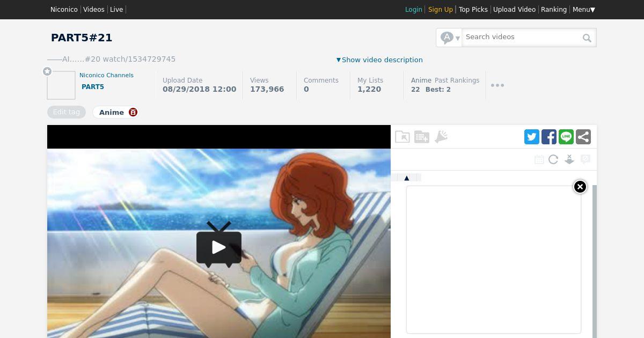644x338 pixels.
Task: Open Videos in top bar
Action: pyautogui.click(x=94, y=9)
